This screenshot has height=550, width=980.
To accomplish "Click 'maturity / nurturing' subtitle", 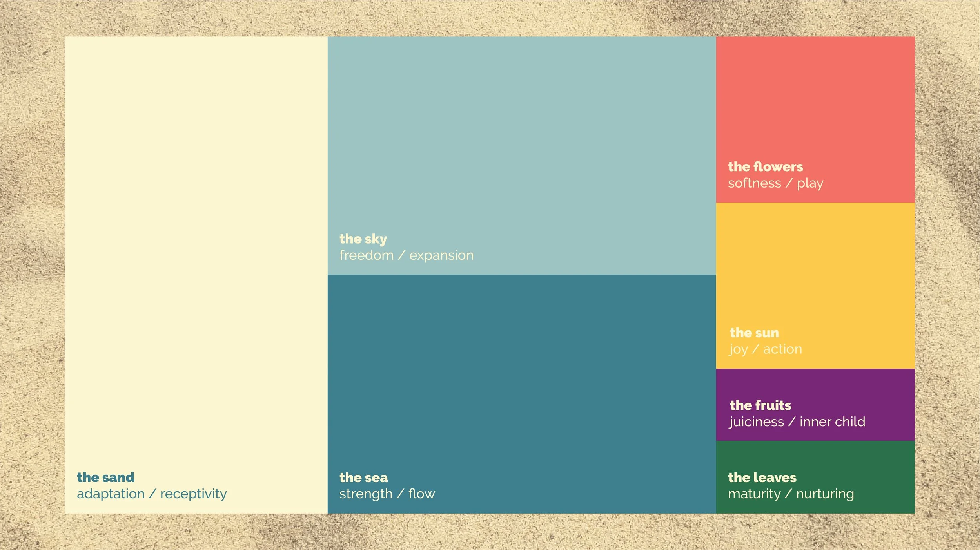I will tap(791, 494).
